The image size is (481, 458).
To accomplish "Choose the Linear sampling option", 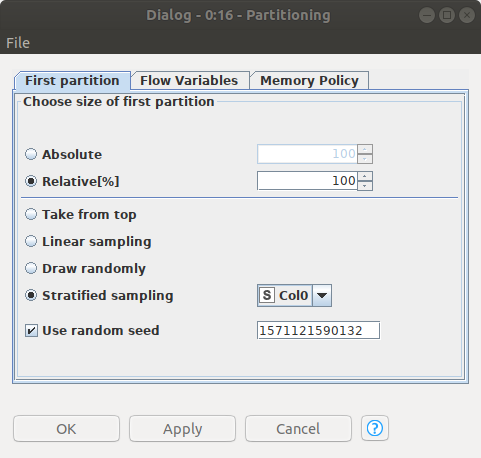I will [31, 241].
